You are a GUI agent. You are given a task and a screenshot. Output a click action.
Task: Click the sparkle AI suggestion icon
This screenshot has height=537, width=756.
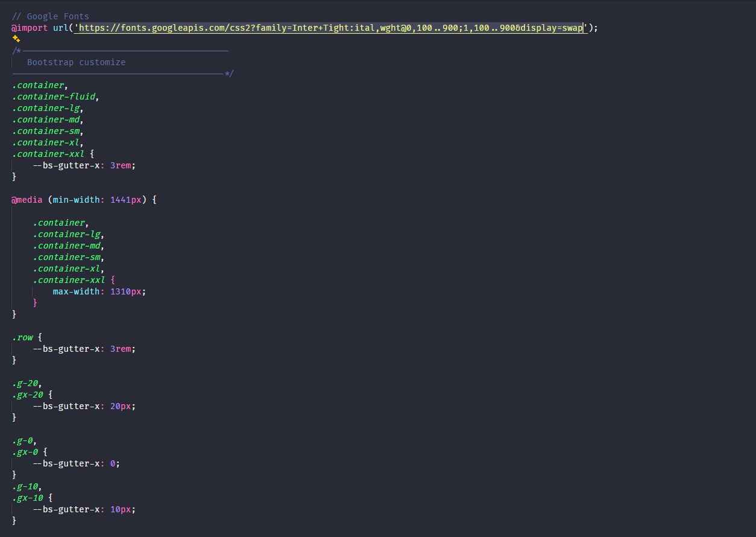point(16,38)
